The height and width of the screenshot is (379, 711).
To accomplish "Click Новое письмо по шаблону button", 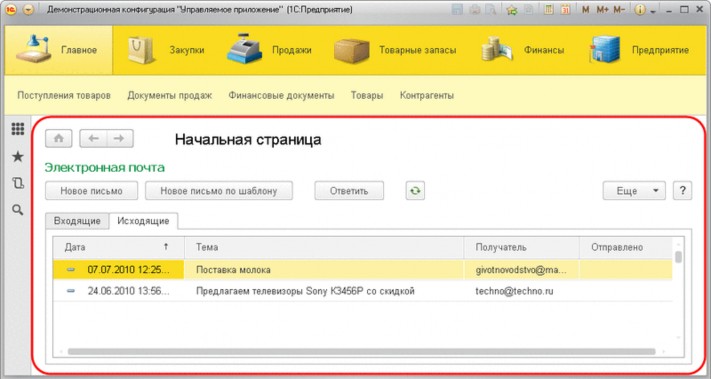I will [219, 191].
